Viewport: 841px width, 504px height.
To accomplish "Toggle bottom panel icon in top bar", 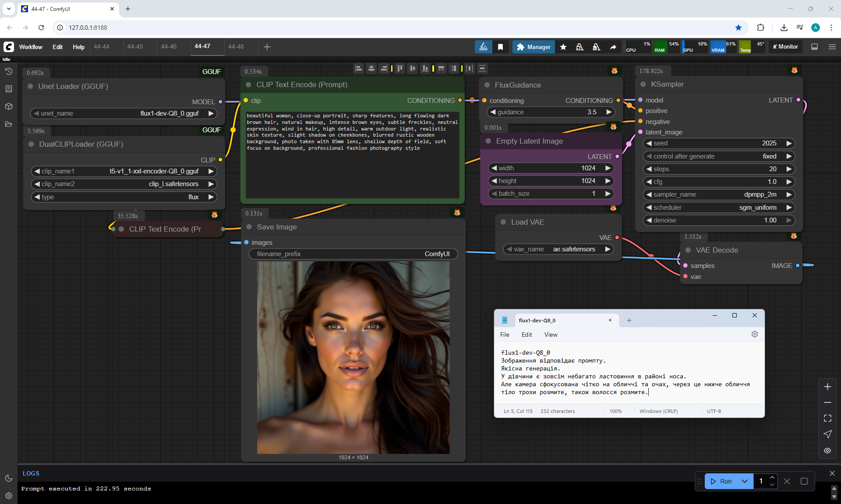I will point(814,47).
